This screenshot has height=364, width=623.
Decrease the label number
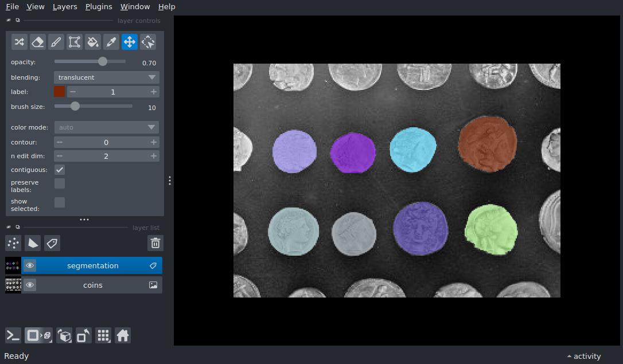click(x=72, y=92)
